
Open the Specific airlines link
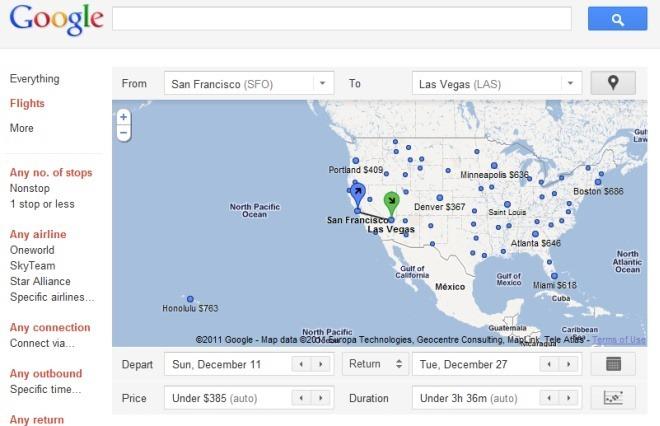[x=52, y=298]
